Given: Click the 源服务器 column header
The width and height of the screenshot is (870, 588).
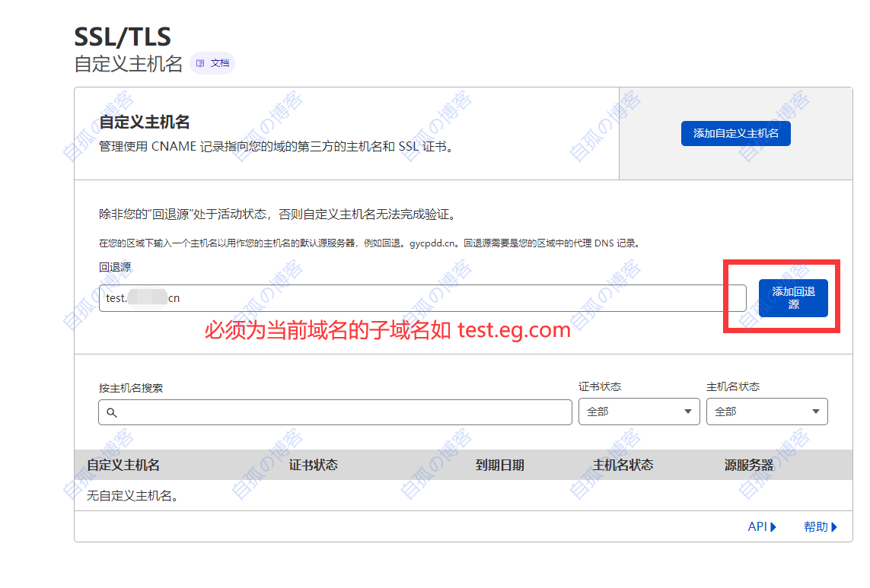Looking at the screenshot, I should (x=749, y=465).
